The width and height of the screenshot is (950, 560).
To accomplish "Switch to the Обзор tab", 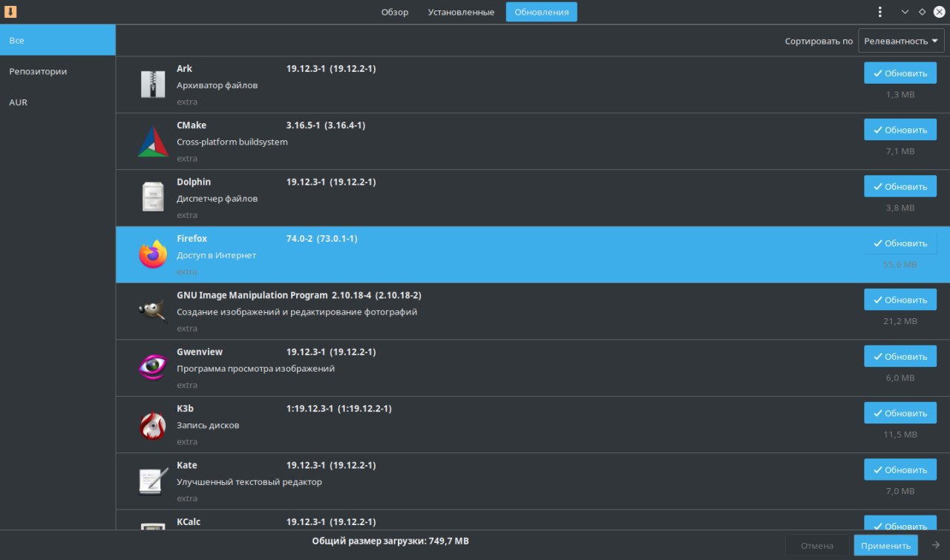I will pos(395,12).
